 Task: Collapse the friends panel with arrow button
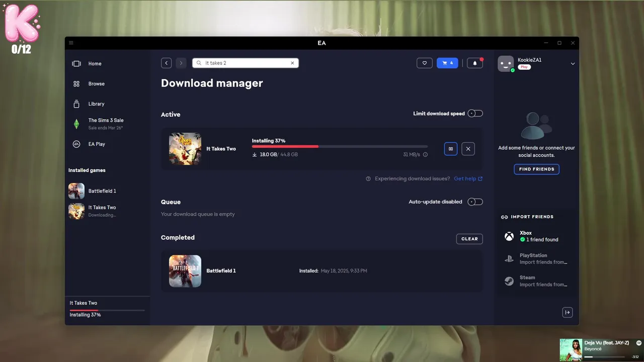pyautogui.click(x=568, y=313)
